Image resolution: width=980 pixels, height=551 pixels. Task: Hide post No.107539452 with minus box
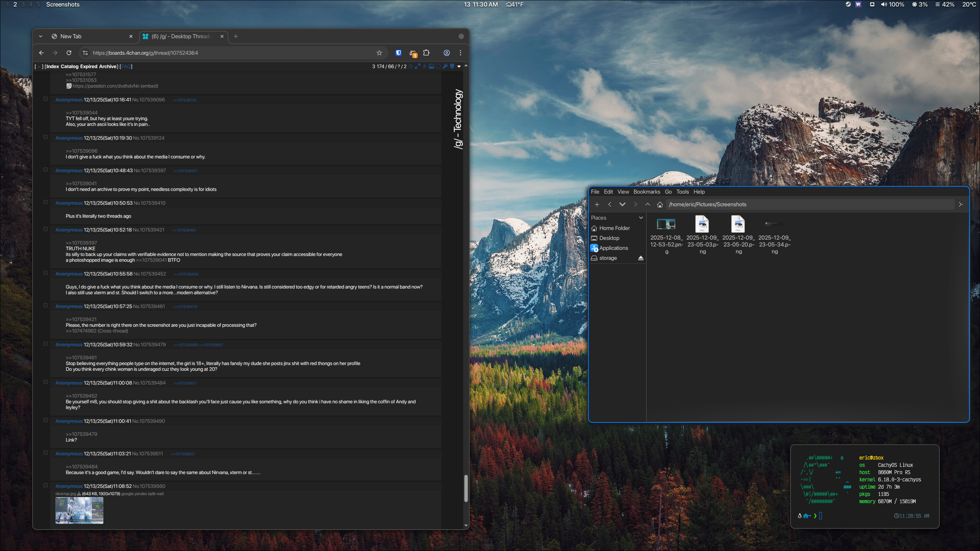46,273
